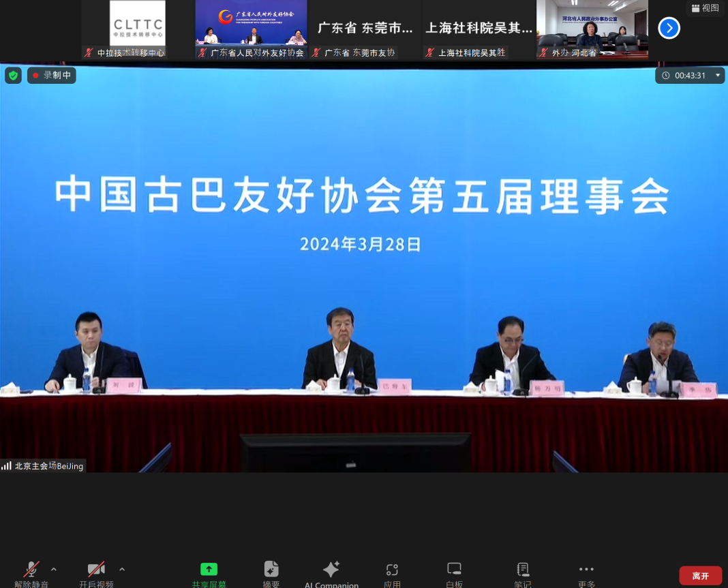728x588 pixels.
Task: Expand video options chevron next to camera
Action: 121,569
